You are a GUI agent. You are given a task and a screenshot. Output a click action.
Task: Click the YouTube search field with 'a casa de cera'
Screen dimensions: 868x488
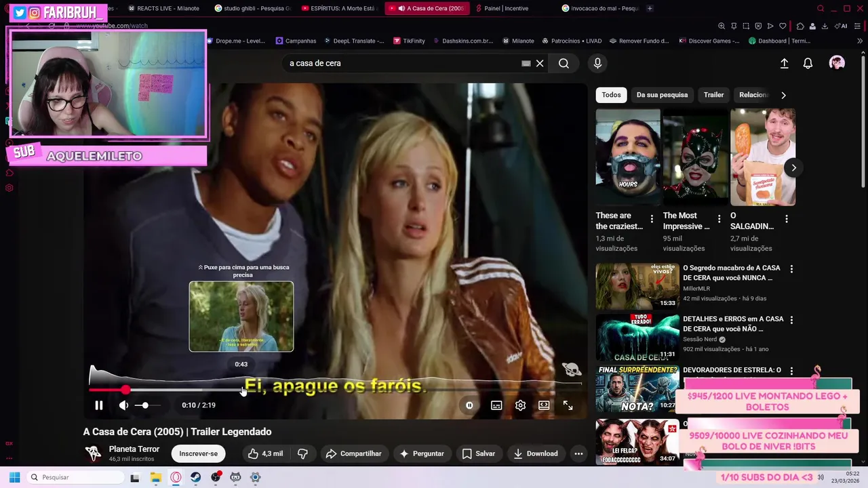pyautogui.click(x=400, y=63)
